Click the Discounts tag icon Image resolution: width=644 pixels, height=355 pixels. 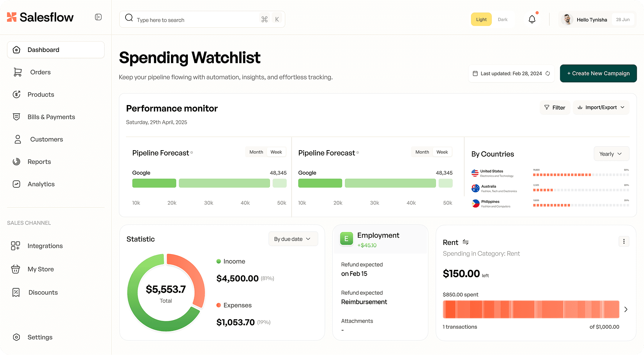pos(16,292)
